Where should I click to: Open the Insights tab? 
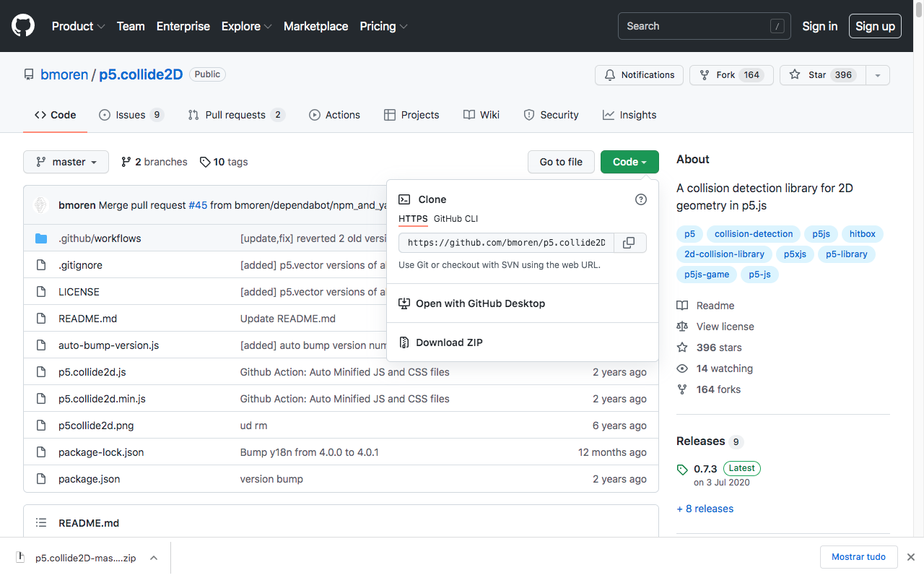click(x=629, y=115)
